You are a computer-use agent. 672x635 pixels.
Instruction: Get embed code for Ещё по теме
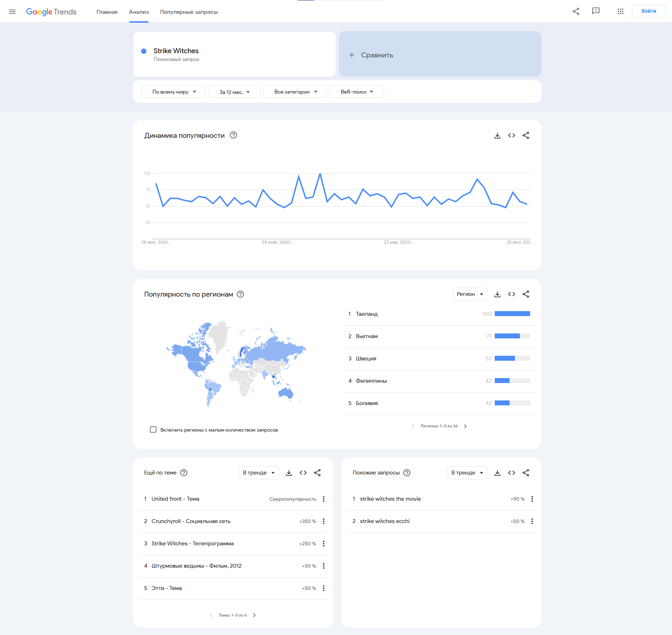[303, 473]
